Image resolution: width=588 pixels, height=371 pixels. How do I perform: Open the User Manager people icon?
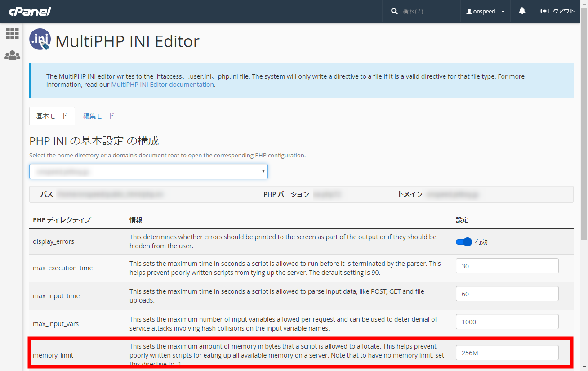coord(12,55)
